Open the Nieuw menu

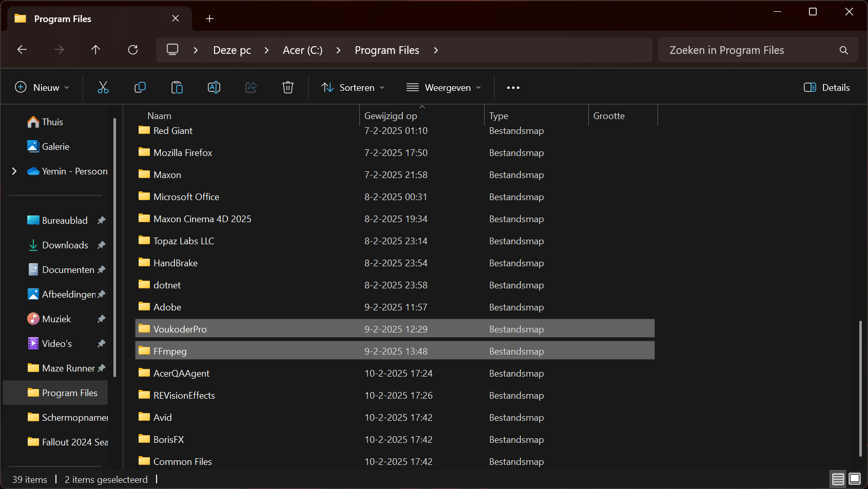pos(42,88)
